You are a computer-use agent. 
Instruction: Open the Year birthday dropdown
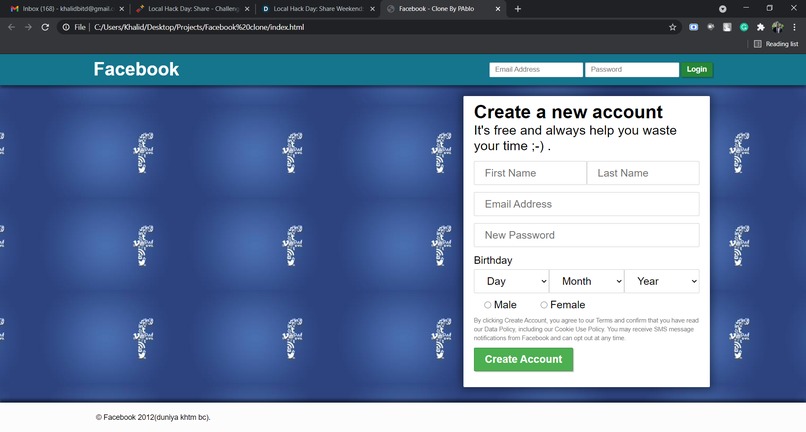click(x=662, y=281)
